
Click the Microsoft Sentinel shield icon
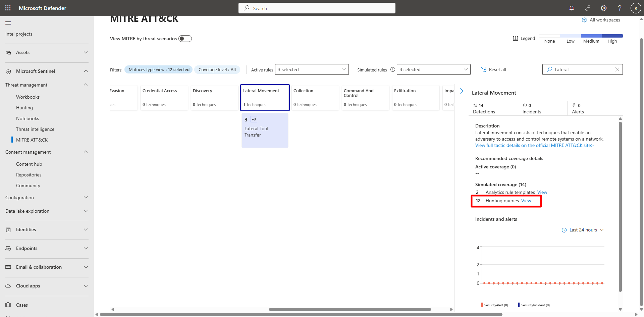(8, 71)
